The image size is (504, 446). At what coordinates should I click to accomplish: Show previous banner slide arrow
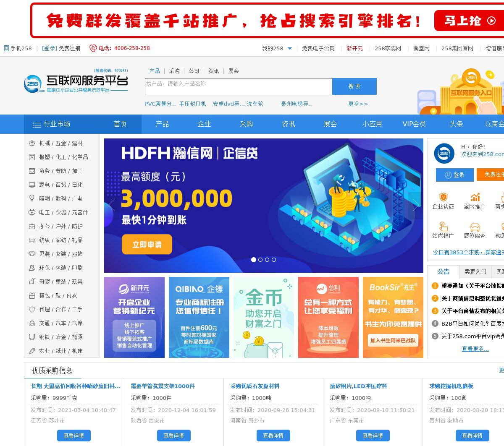click(112, 205)
